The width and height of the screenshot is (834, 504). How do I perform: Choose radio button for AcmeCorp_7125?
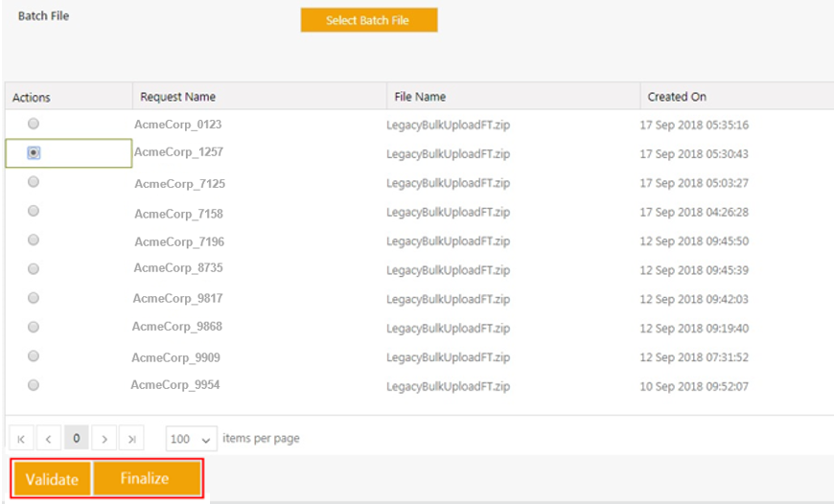34,182
